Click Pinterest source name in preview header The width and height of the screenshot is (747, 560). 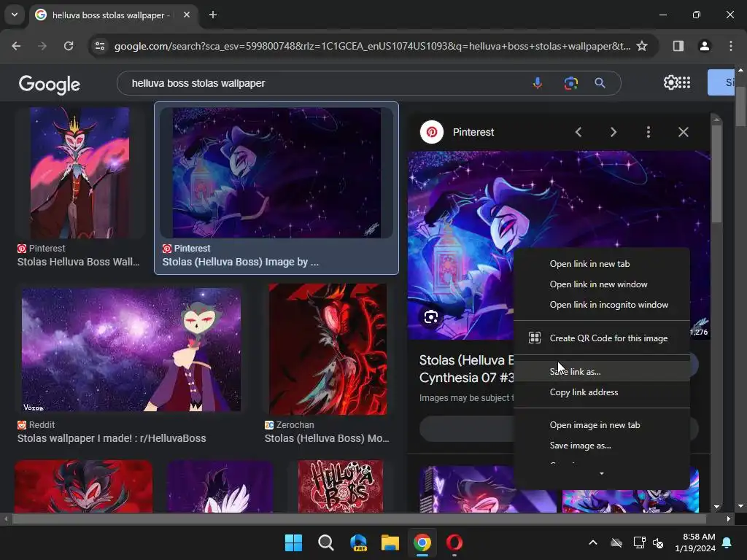[x=473, y=132]
